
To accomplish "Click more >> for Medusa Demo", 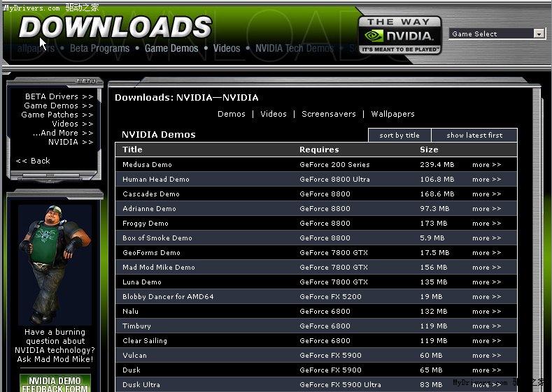I will [486, 165].
